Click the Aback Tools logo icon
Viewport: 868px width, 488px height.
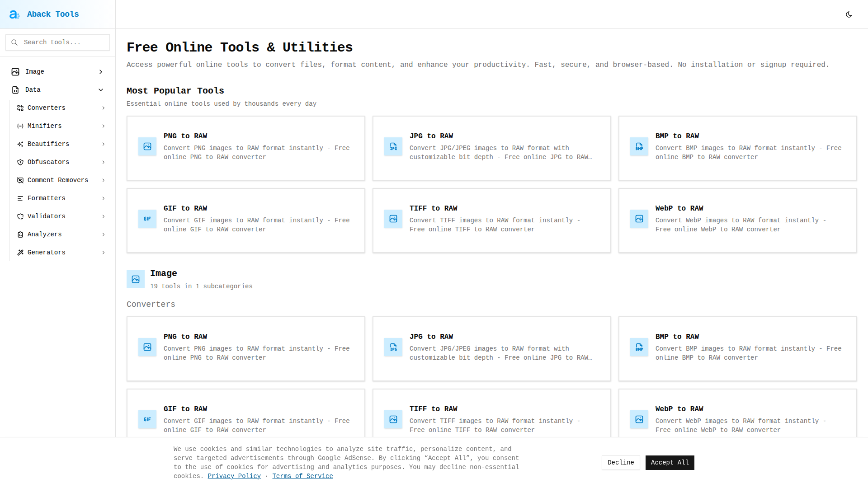click(14, 14)
